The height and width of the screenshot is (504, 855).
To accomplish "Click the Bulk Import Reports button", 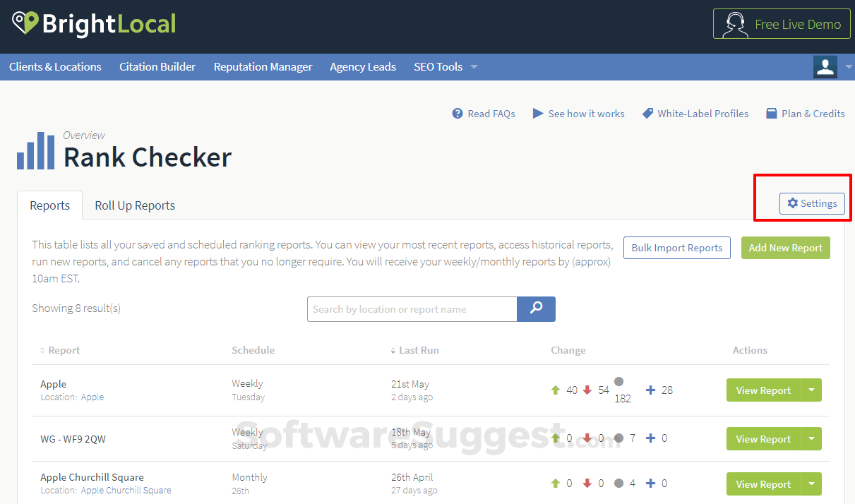I will [676, 248].
